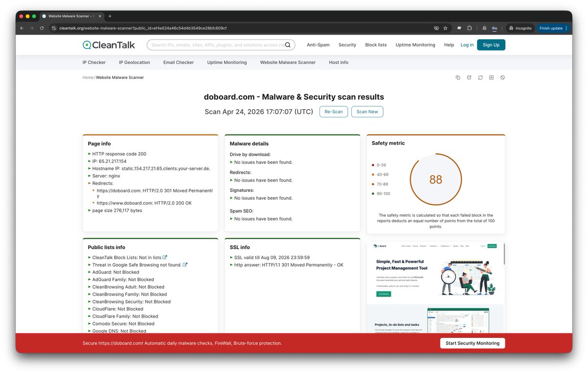The width and height of the screenshot is (588, 374).
Task: Open the Uptime Monitoring sub-navigation tab
Action: 227,63
